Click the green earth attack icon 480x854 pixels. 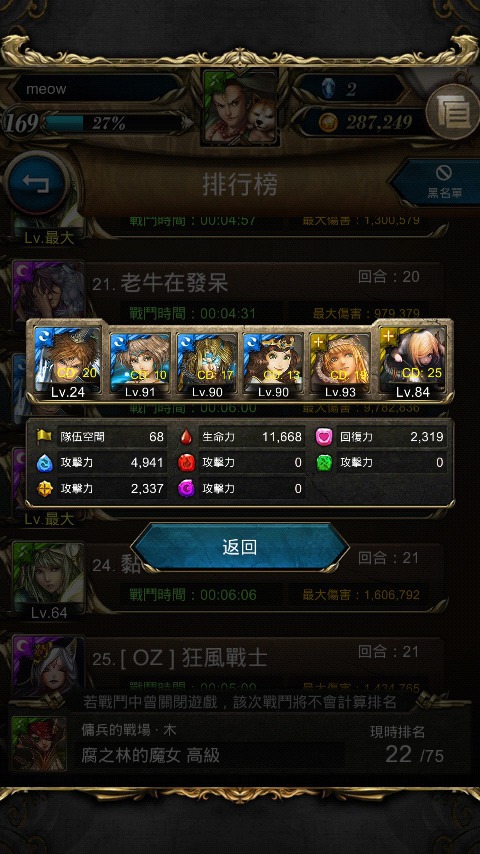tap(324, 463)
